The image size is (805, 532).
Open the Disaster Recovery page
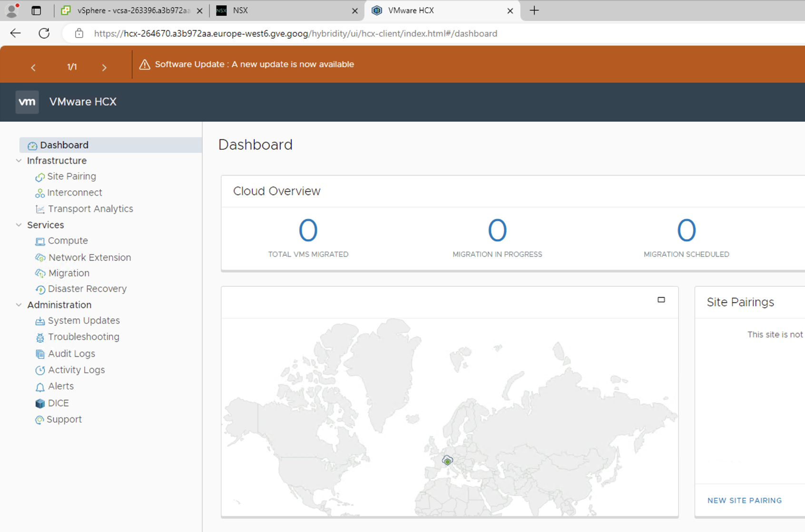tap(87, 289)
